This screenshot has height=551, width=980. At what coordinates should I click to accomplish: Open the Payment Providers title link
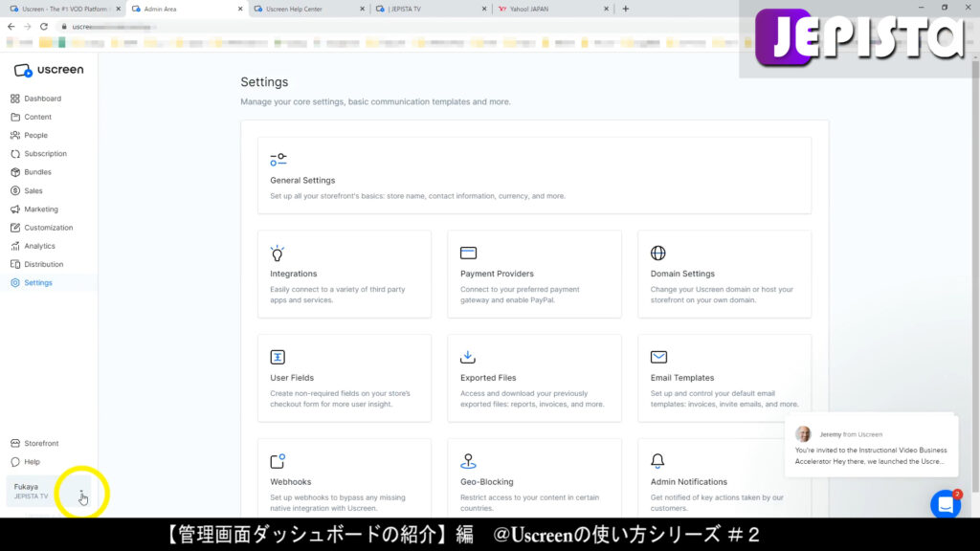[497, 274]
